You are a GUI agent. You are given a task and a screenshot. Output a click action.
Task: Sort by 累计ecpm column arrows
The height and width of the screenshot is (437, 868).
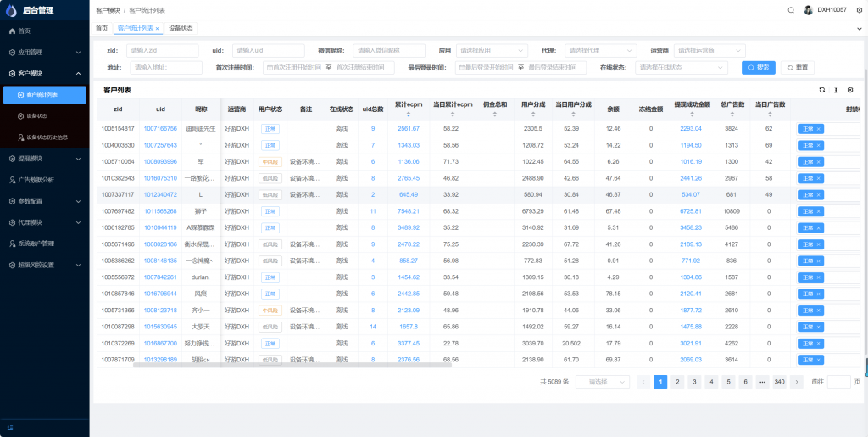pyautogui.click(x=409, y=115)
